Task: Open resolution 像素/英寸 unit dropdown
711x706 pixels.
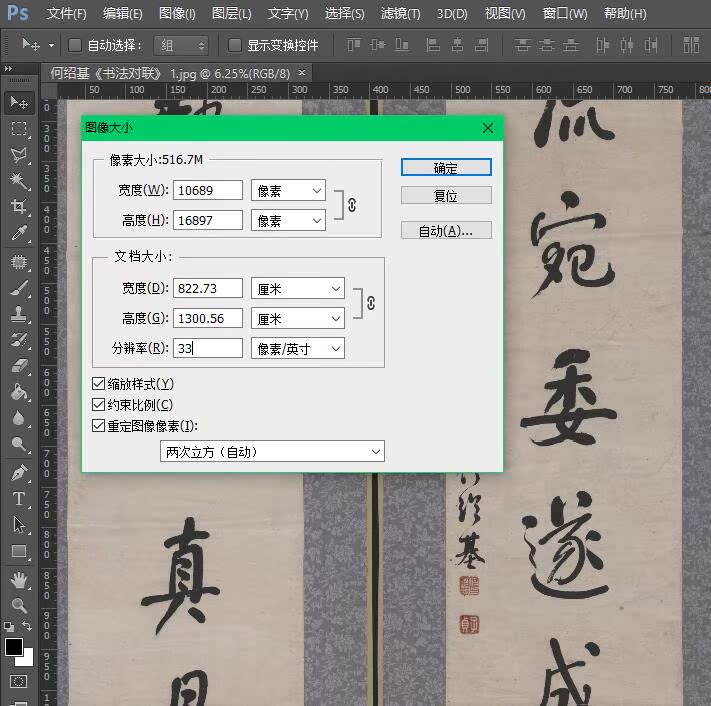Action: [298, 348]
